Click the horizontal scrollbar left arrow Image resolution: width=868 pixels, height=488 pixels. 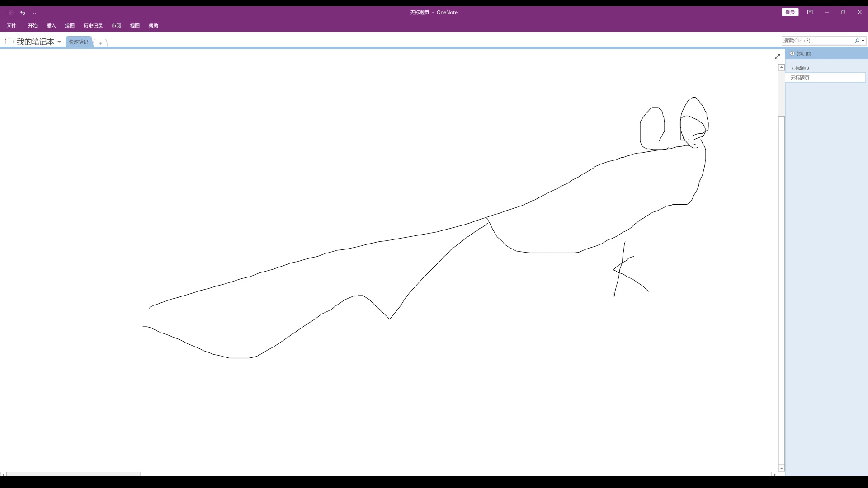[3, 474]
